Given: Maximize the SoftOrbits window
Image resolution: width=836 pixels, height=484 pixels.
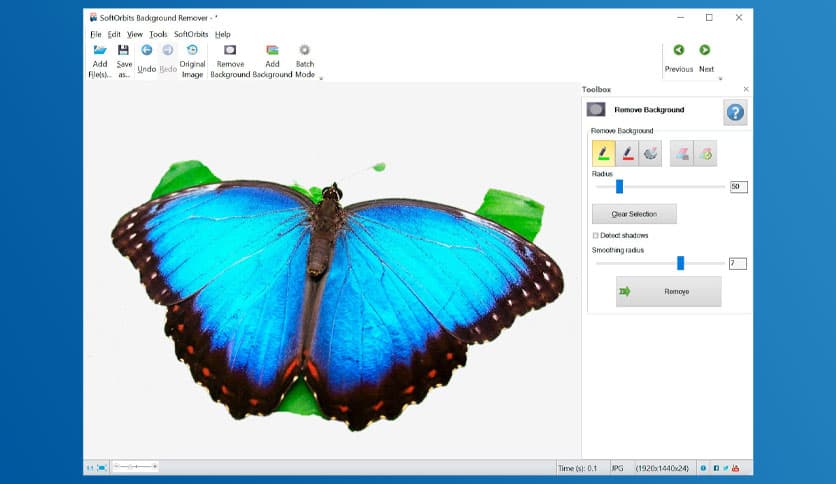Looking at the screenshot, I should [709, 18].
